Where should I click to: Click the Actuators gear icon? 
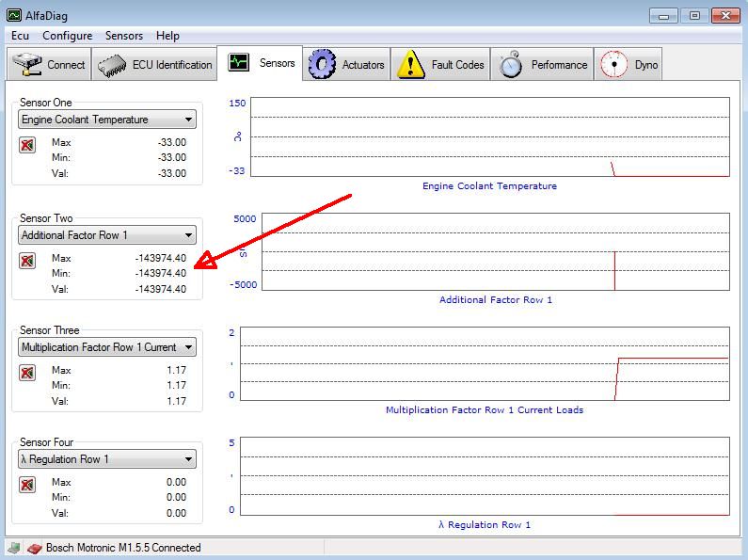click(x=323, y=64)
